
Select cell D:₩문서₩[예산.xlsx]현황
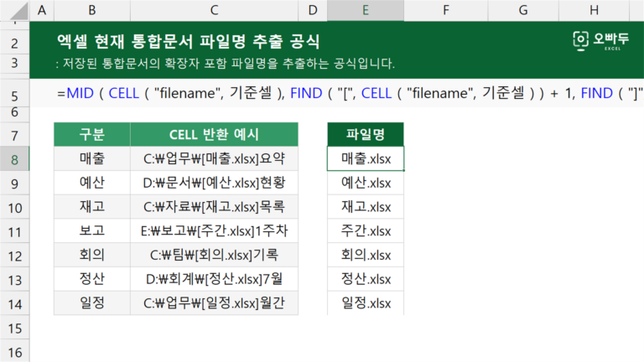coord(214,183)
